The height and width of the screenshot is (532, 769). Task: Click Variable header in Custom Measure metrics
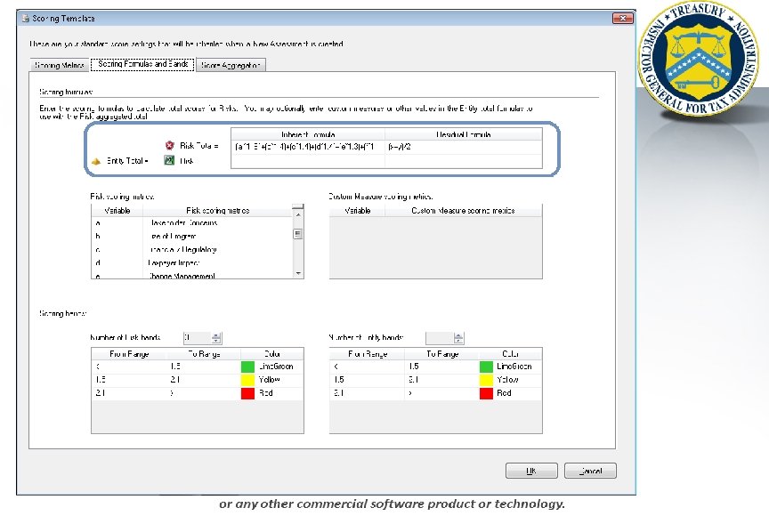357,211
